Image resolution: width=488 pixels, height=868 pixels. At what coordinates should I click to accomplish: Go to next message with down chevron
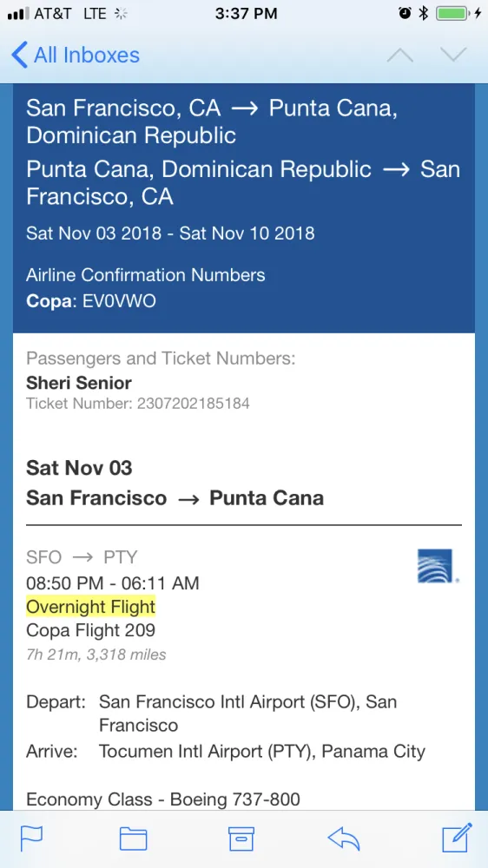pyautogui.click(x=453, y=55)
